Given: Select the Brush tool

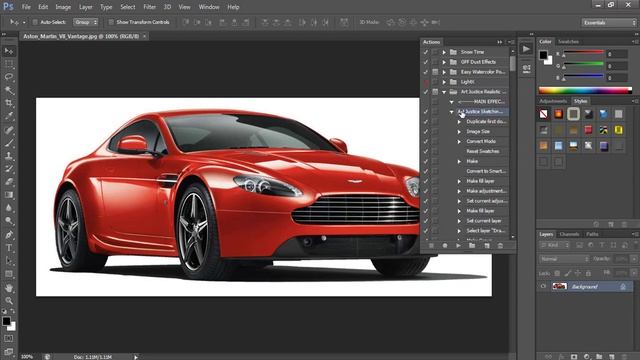Looking at the screenshot, I should 9,143.
